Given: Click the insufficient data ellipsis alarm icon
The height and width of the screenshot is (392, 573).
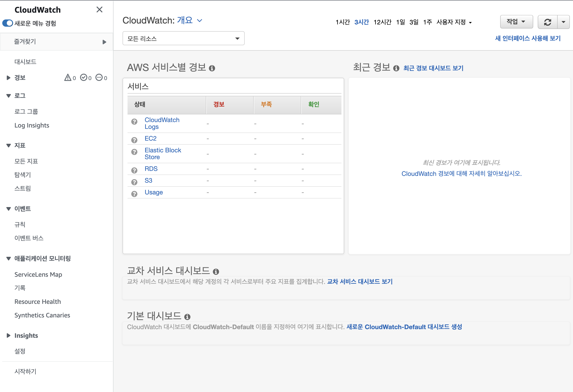Looking at the screenshot, I should click(99, 78).
